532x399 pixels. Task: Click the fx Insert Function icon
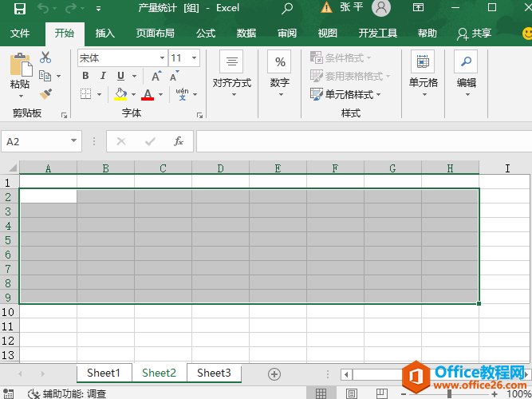point(179,141)
